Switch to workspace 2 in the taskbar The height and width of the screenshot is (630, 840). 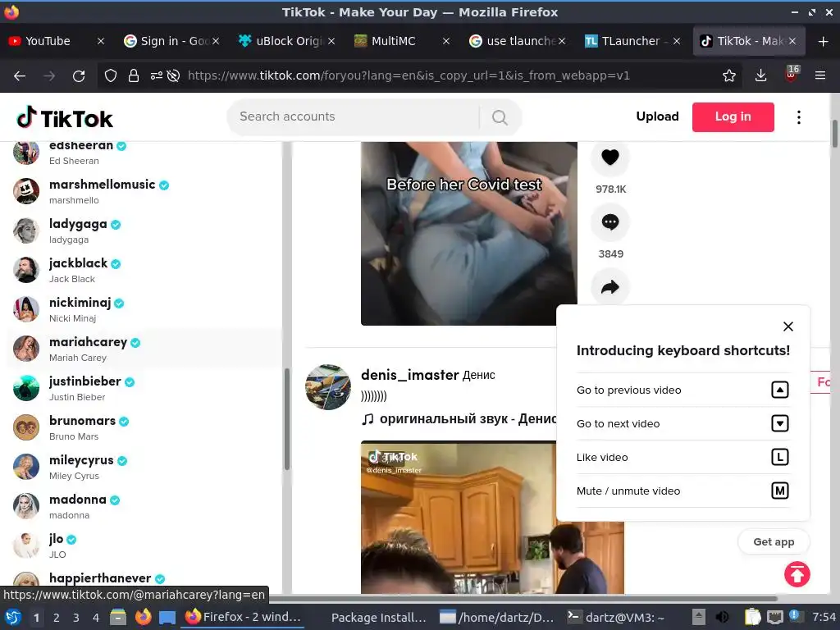point(56,618)
